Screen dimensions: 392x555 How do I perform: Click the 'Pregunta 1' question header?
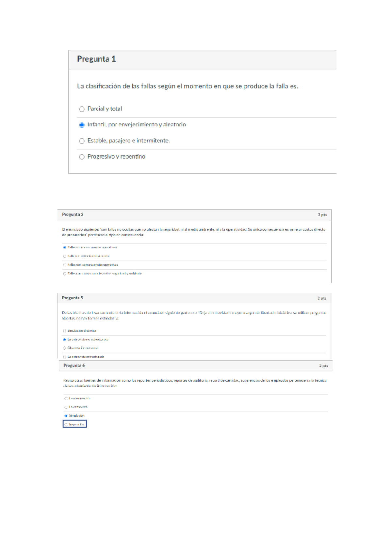point(96,59)
